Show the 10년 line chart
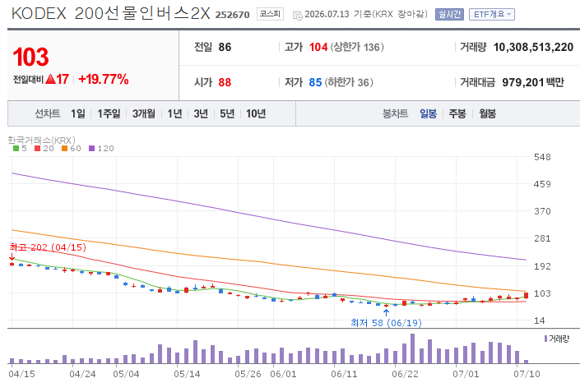This screenshot has height=392, width=580. point(256,113)
